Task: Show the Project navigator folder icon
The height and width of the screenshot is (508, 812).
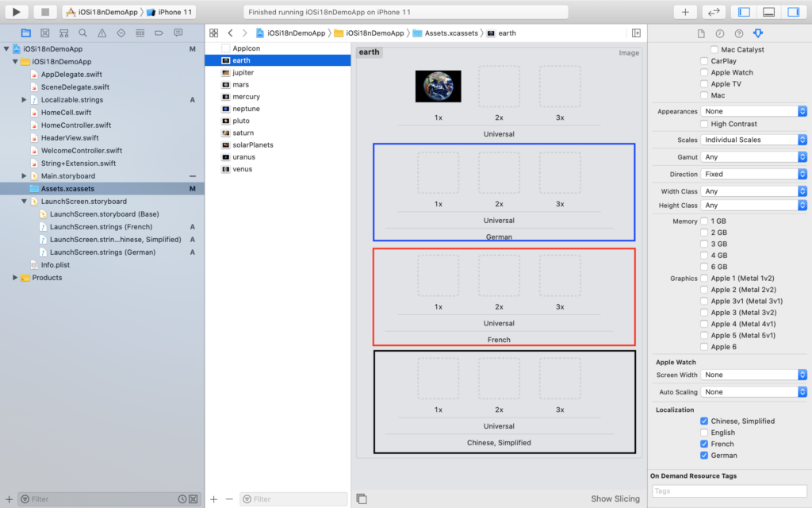Action: point(25,33)
